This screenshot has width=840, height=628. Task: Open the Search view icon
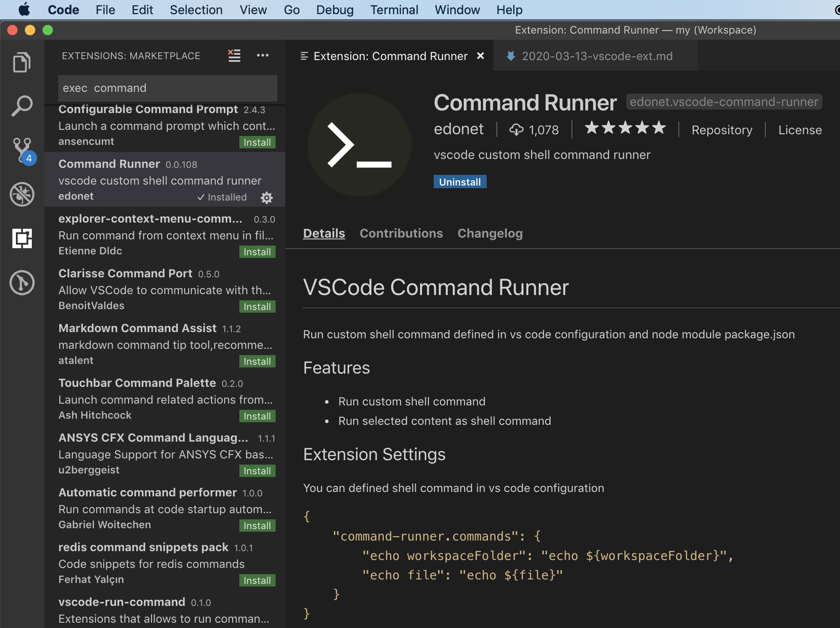pyautogui.click(x=22, y=106)
